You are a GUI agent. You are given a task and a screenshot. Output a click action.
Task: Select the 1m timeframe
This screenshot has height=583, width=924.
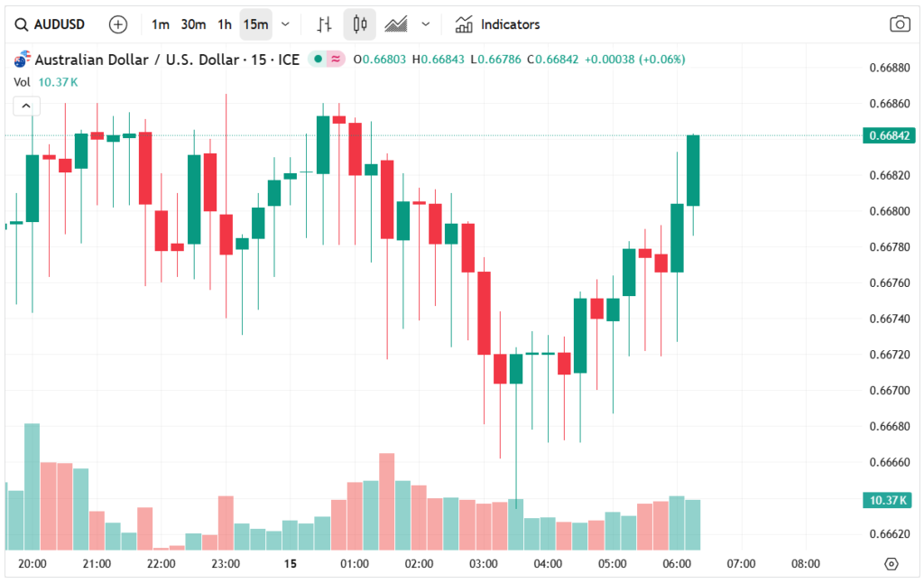(x=161, y=24)
